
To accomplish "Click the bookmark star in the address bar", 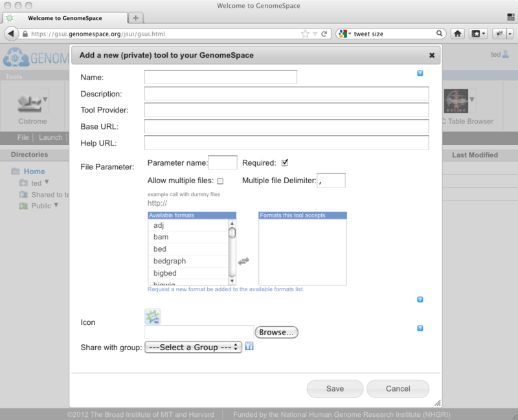I will 305,34.
